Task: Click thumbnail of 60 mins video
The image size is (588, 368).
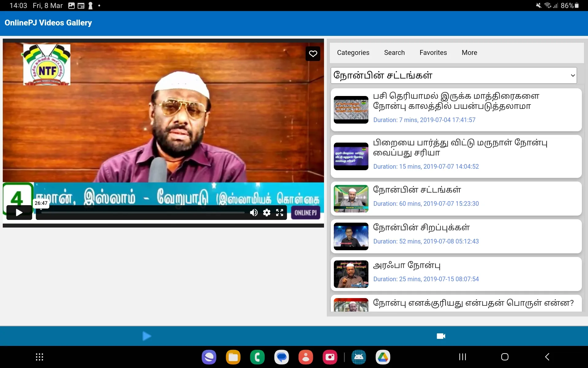Action: coord(351,199)
